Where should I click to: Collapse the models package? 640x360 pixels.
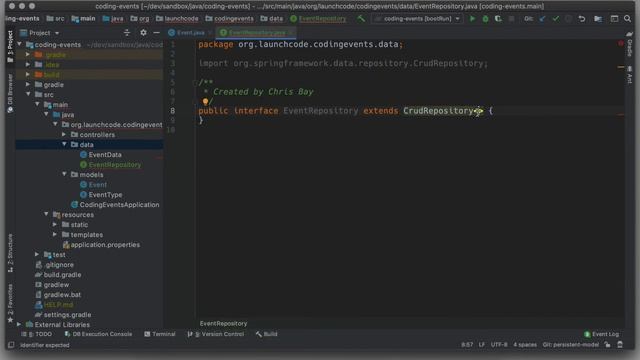tap(64, 174)
